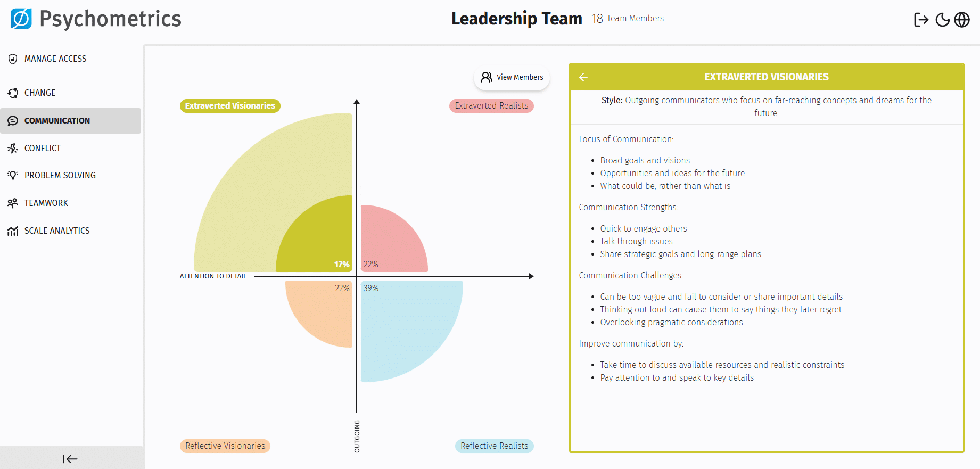
Task: Click the Psychometrics logo icon
Action: (21, 19)
